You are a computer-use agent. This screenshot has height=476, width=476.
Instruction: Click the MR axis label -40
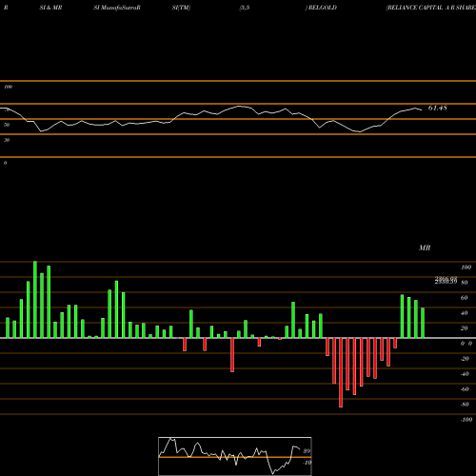tap(465, 374)
